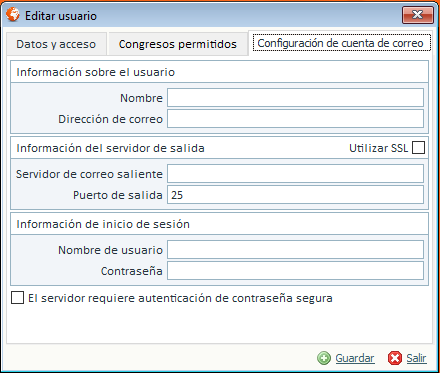Click the Contraseña input field
The height and width of the screenshot is (373, 440).
[x=295, y=271]
